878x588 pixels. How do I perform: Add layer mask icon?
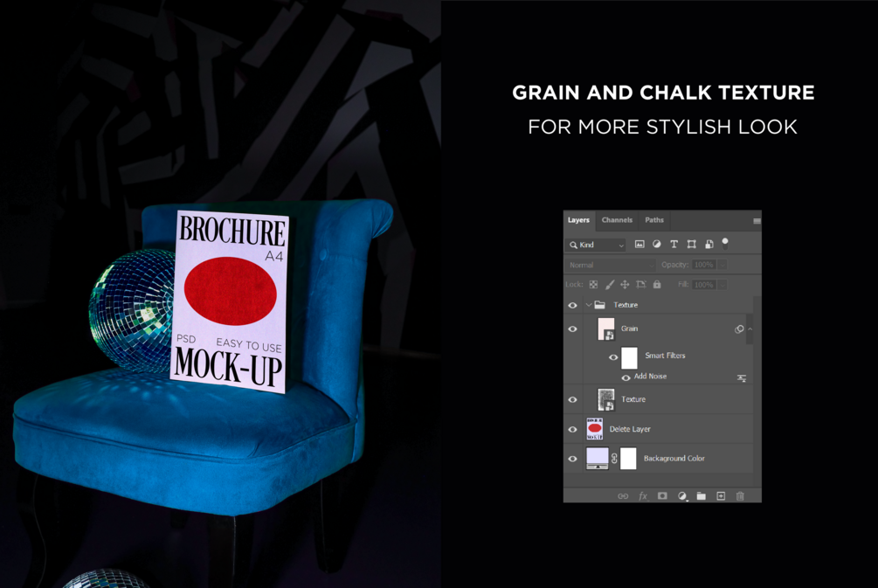point(662,496)
